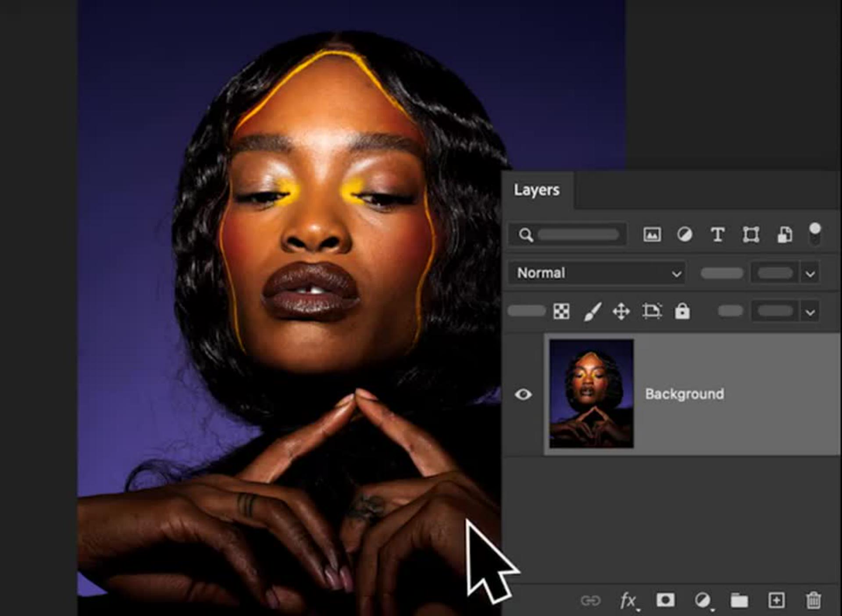Expand the opacity dropdown arrow
The image size is (842, 616).
pos(810,274)
